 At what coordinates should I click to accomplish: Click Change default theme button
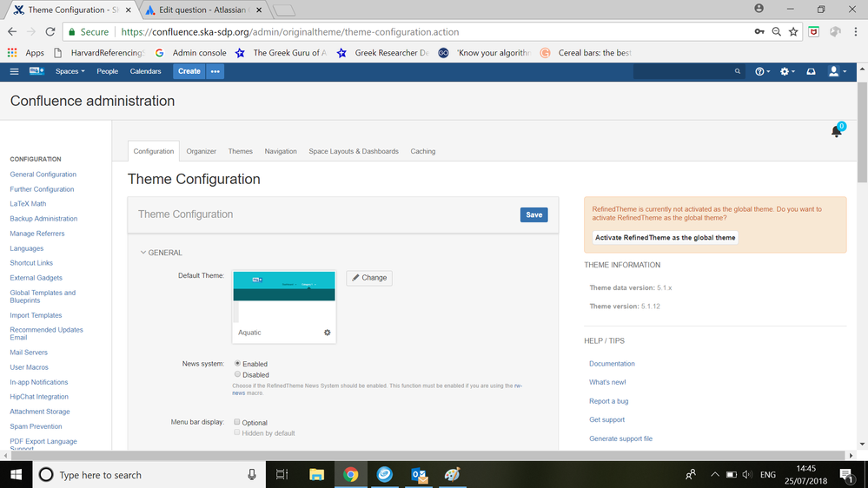pos(369,278)
